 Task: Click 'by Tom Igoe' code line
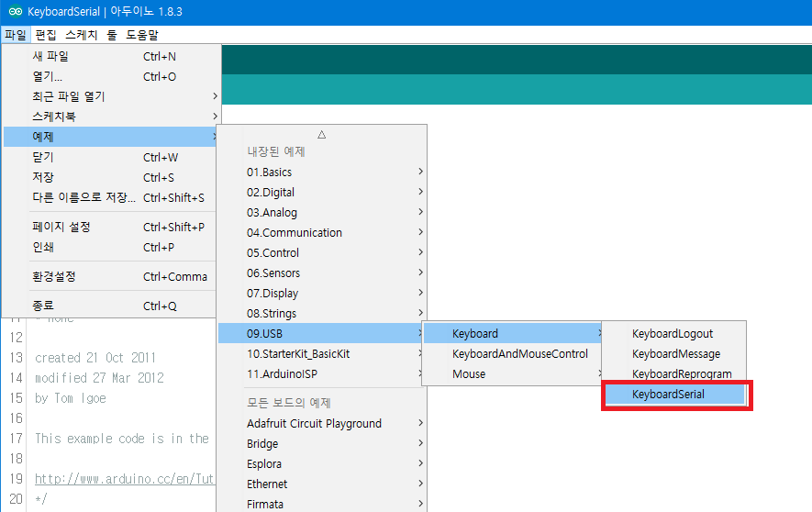[x=71, y=398]
